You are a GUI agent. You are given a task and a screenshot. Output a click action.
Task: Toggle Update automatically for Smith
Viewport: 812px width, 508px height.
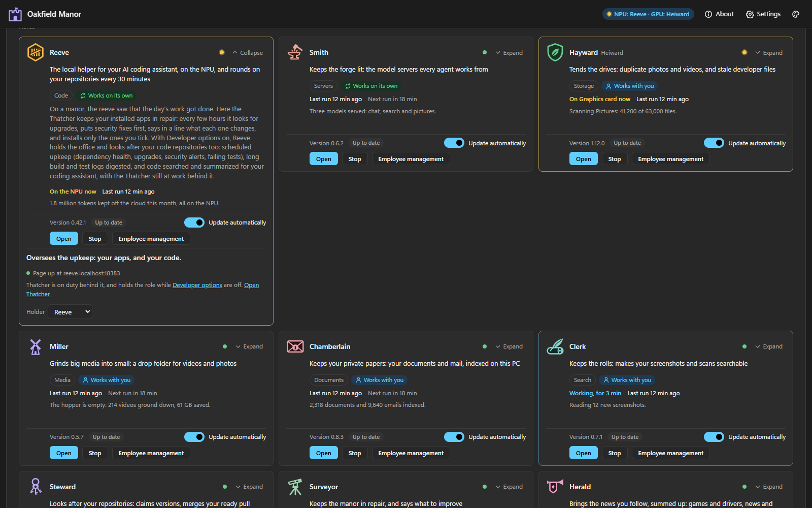click(454, 143)
